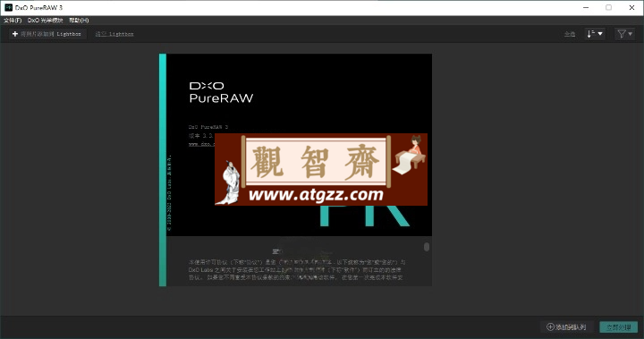The width and height of the screenshot is (644, 339).
Task: Click the add photos to Lightbox button
Action: [x=47, y=34]
